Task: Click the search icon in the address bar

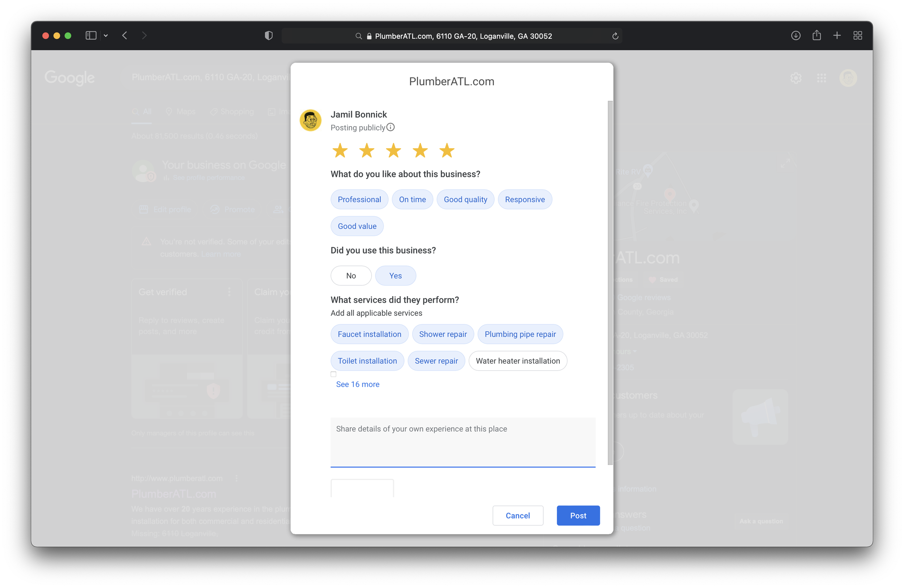Action: (358, 36)
